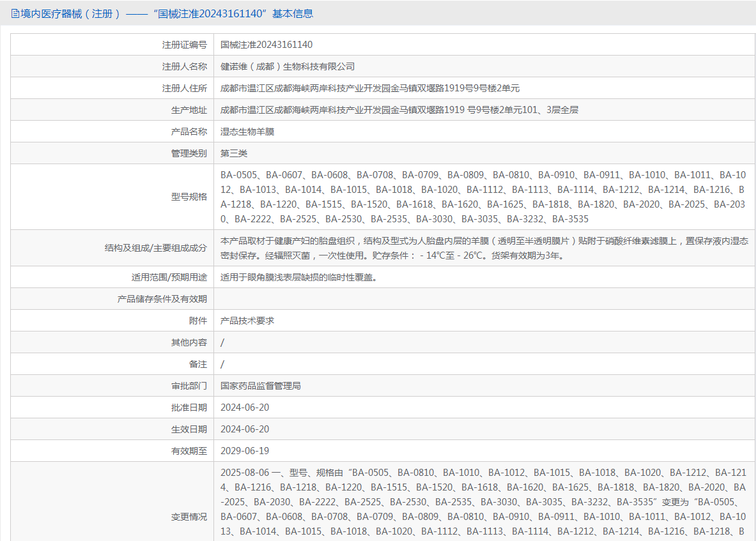The height and width of the screenshot is (541, 756).
Task: Click registrant name 健诺维（成都）生物科技有限公司
Action: click(x=288, y=66)
